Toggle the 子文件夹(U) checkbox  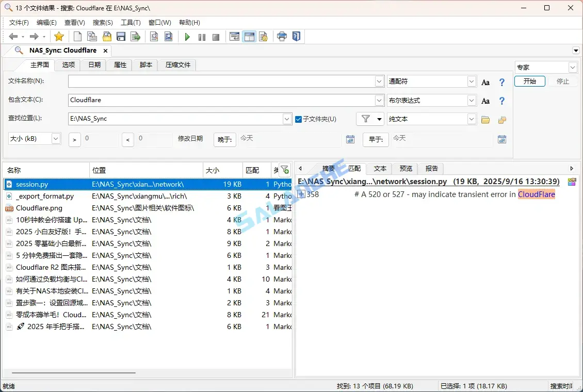click(x=298, y=119)
